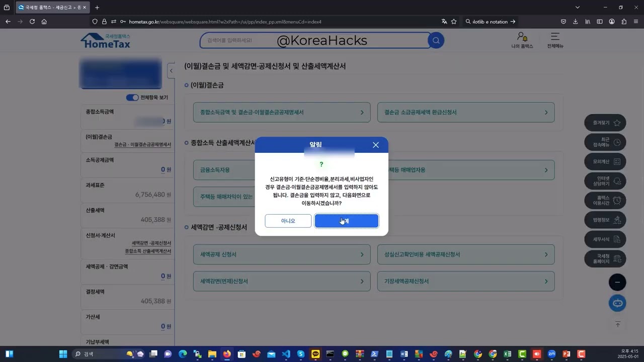The height and width of the screenshot is (362, 644).
Task: Click the translate page icon
Action: tap(444, 22)
